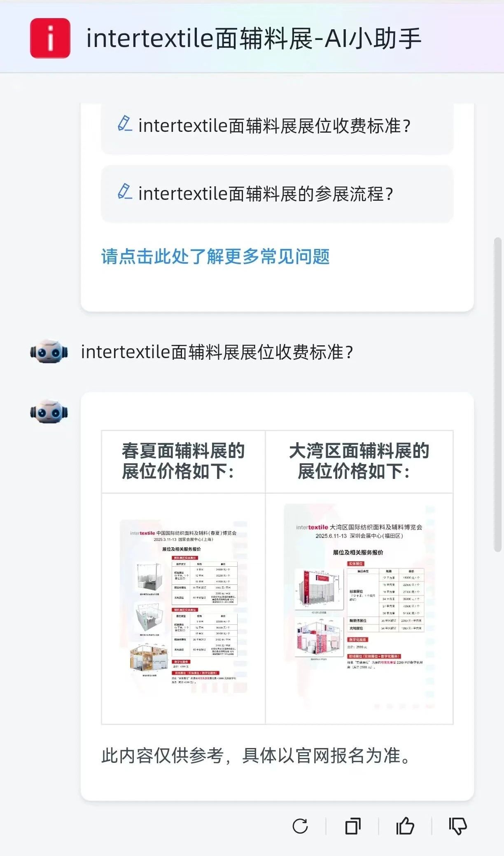Open 请点击此处了解更多常见问题 link

point(215,256)
